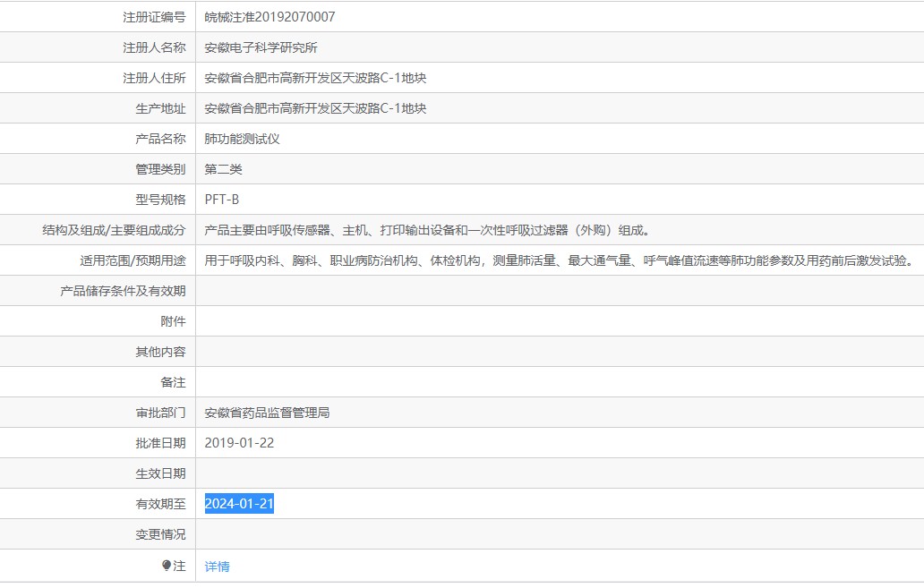Click the 产品名称 label
The width and height of the screenshot is (924, 588).
(161, 139)
